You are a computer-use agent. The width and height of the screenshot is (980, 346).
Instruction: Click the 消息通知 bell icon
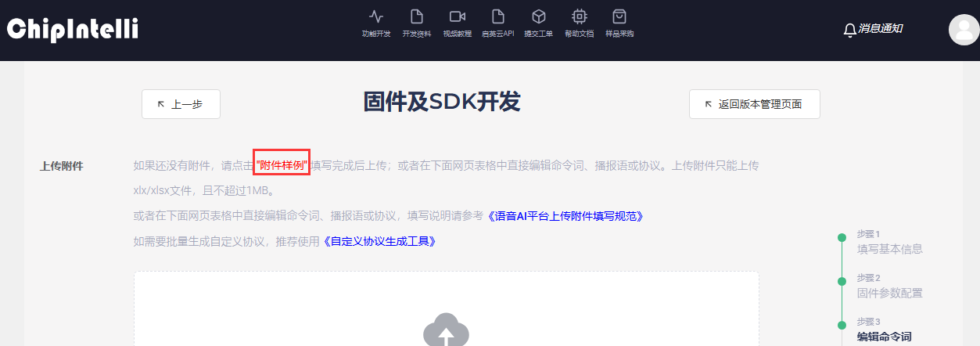coord(850,30)
